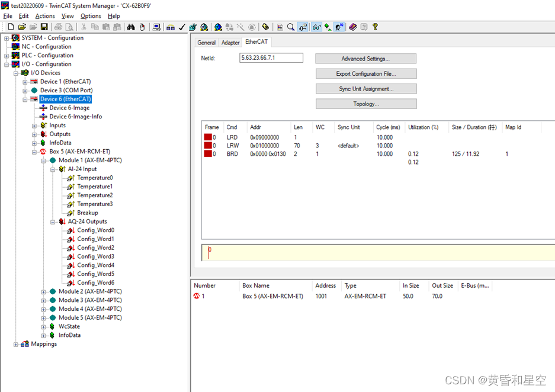Click the Utilization (%) column header
Viewport: 555px width, 392px height.
click(x=426, y=127)
